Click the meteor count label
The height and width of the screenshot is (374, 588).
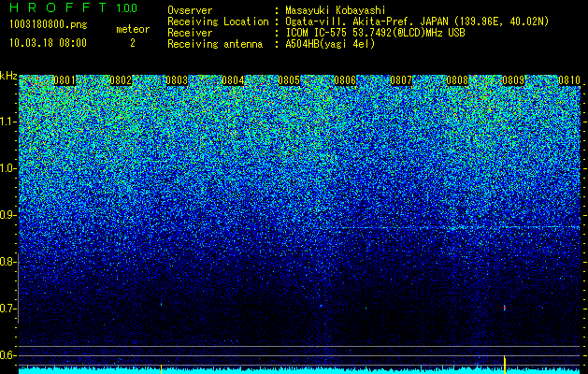pyautogui.click(x=133, y=29)
